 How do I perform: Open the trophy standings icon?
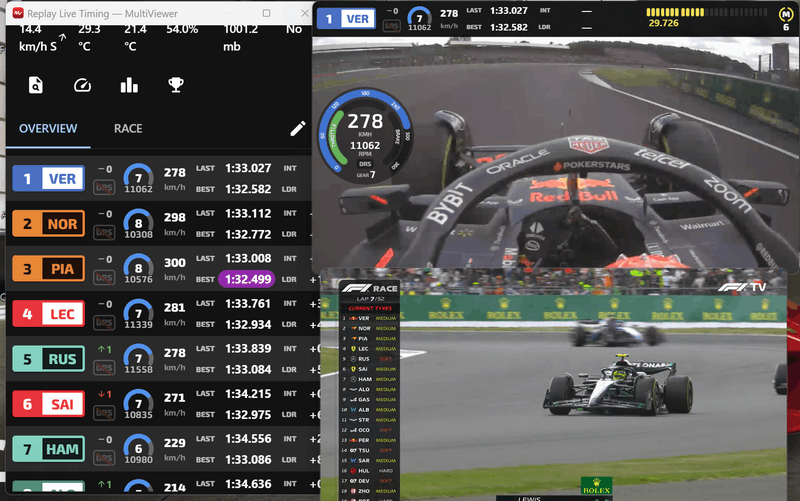[176, 85]
